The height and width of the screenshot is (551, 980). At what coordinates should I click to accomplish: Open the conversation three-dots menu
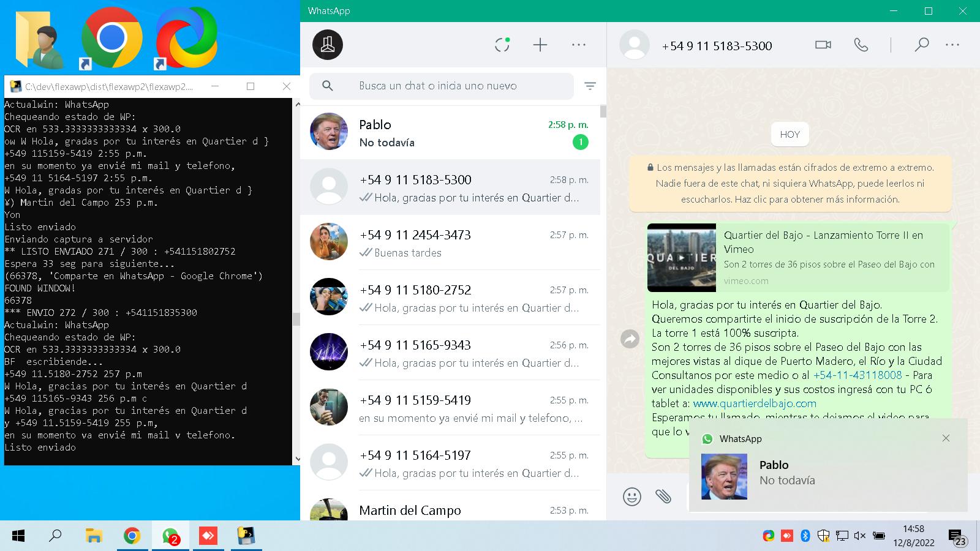952,45
